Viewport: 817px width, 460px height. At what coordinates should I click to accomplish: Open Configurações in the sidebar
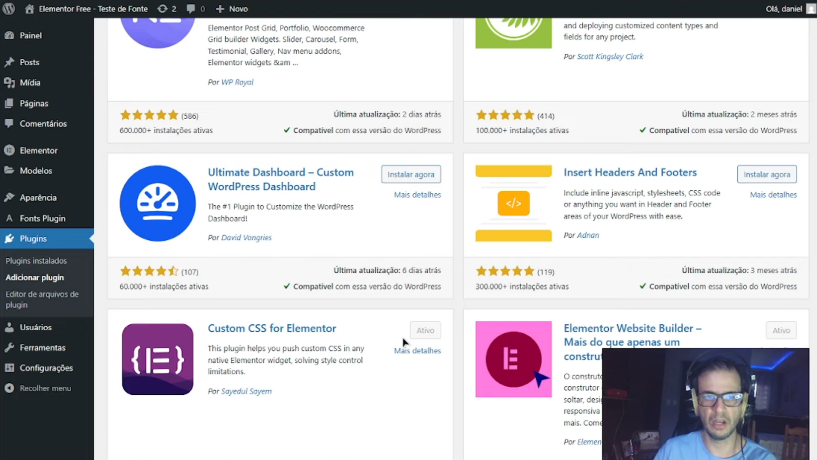point(46,368)
